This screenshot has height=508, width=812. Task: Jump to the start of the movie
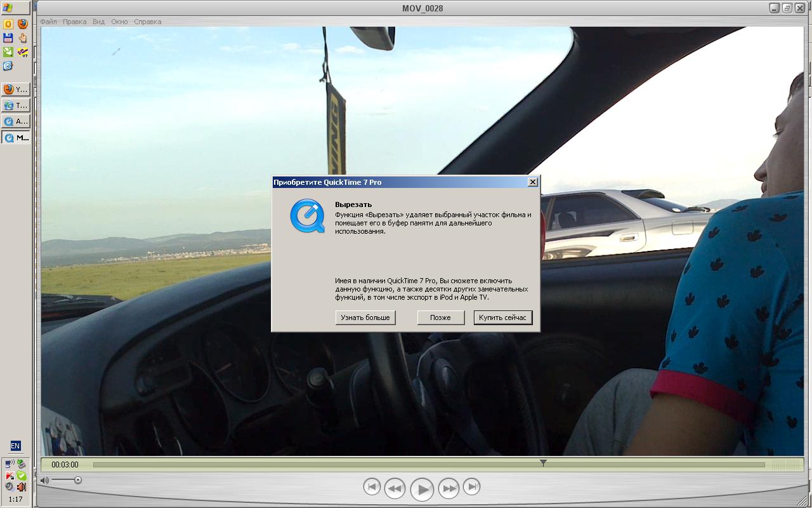point(372,487)
